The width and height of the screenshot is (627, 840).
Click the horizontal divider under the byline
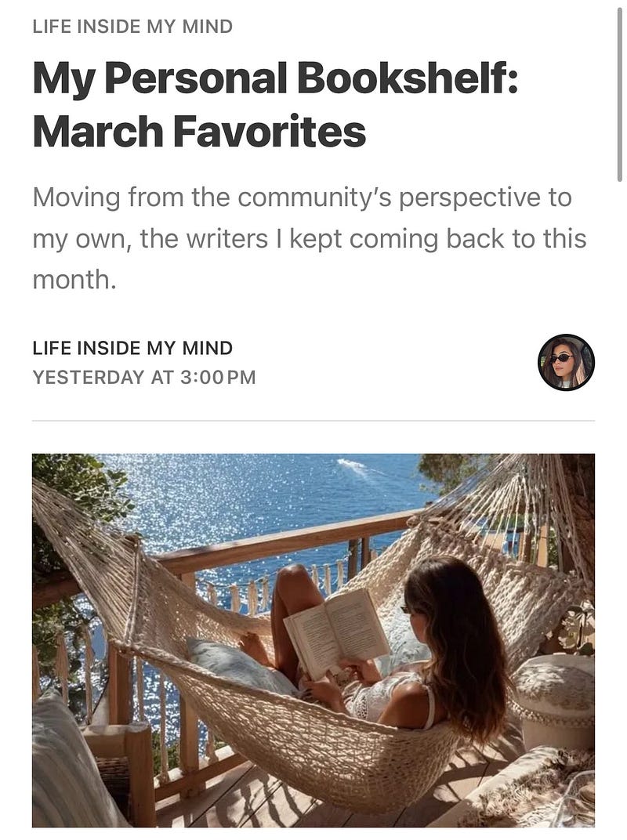click(313, 421)
